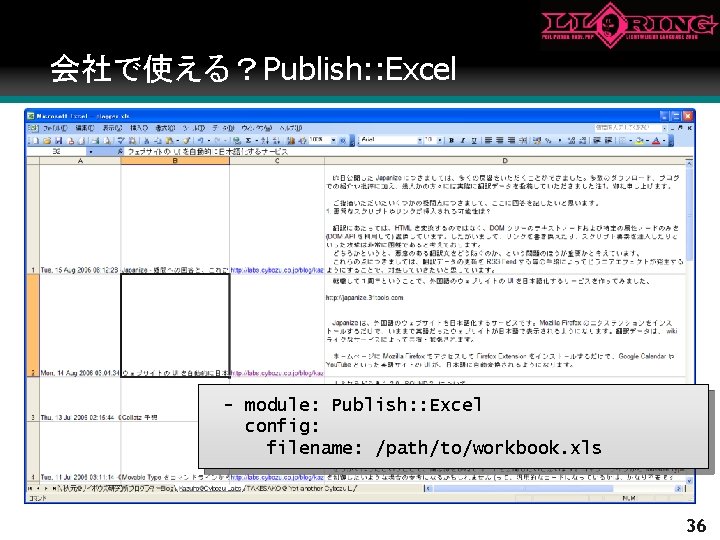The image size is (720, 540).
Task: Click the Increase Indent icon
Action: 608,141
